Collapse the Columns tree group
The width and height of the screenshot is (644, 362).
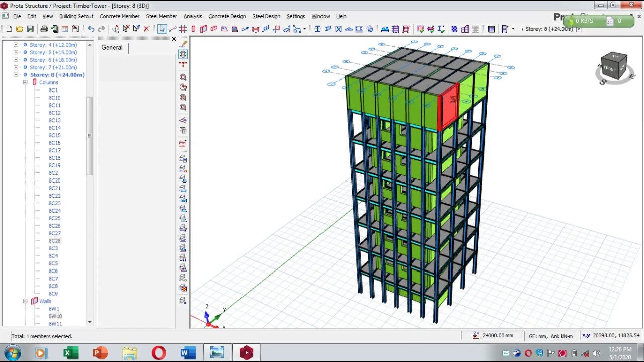25,82
